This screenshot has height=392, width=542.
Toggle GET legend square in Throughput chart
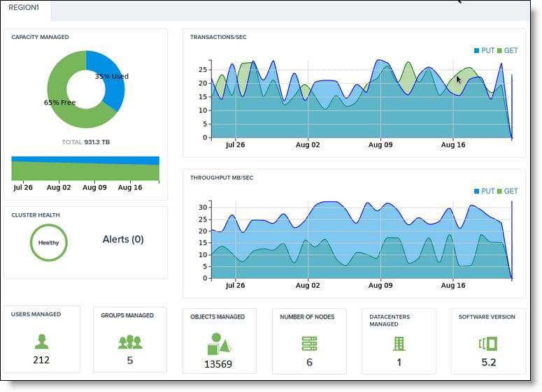click(x=499, y=191)
